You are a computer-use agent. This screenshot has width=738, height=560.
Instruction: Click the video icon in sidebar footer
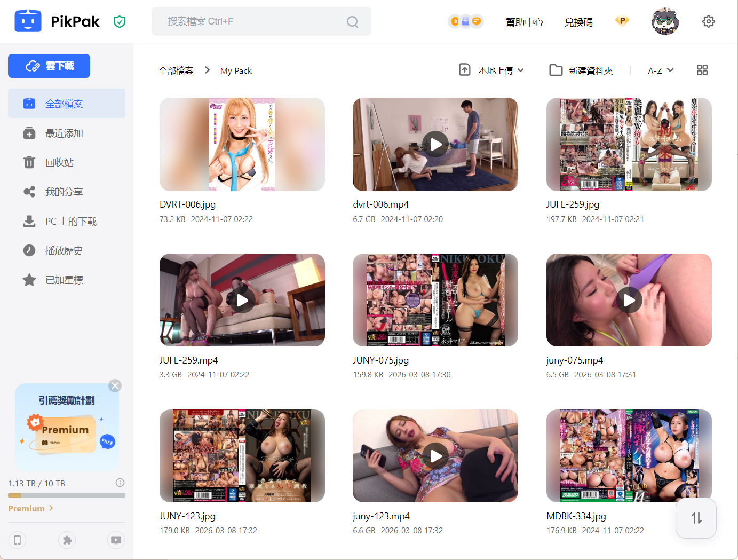(116, 540)
